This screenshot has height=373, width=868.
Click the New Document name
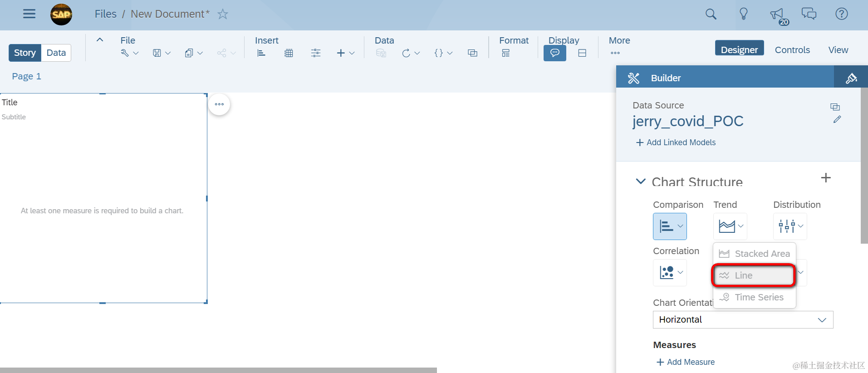pyautogui.click(x=170, y=14)
